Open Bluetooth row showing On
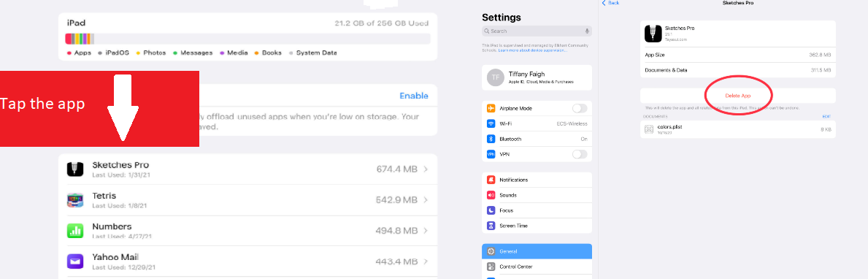This screenshot has width=868, height=279. pos(537,139)
